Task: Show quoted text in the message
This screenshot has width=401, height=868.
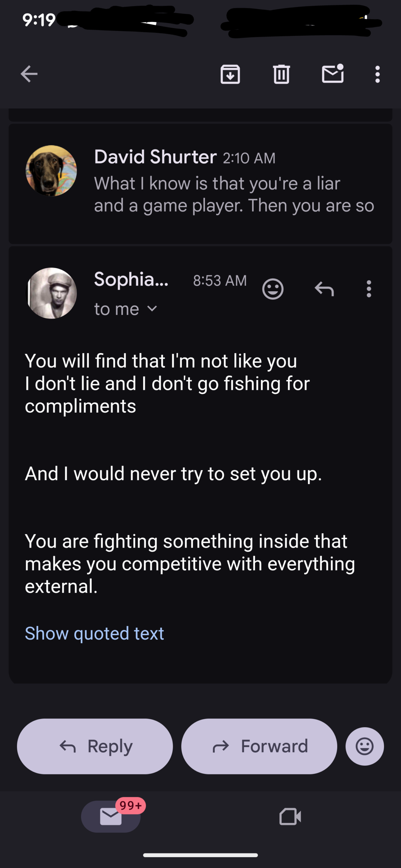Action: [94, 633]
